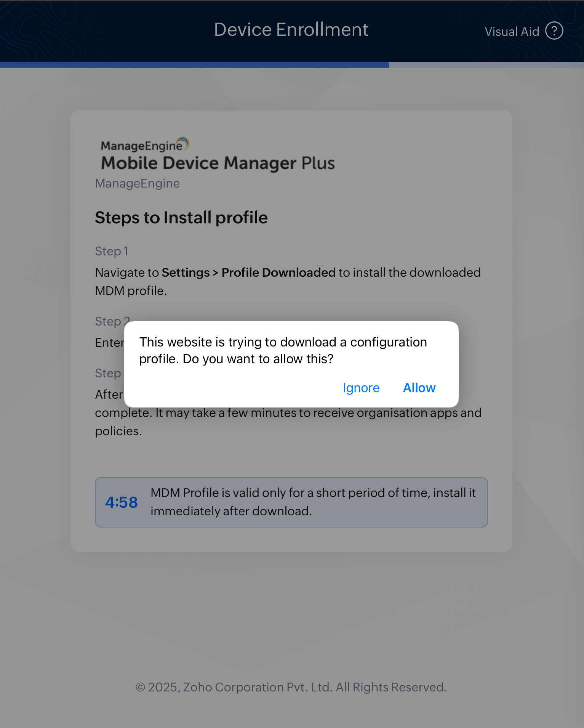The width and height of the screenshot is (584, 728).
Task: Click the Device Enrollment header title
Action: 291,30
